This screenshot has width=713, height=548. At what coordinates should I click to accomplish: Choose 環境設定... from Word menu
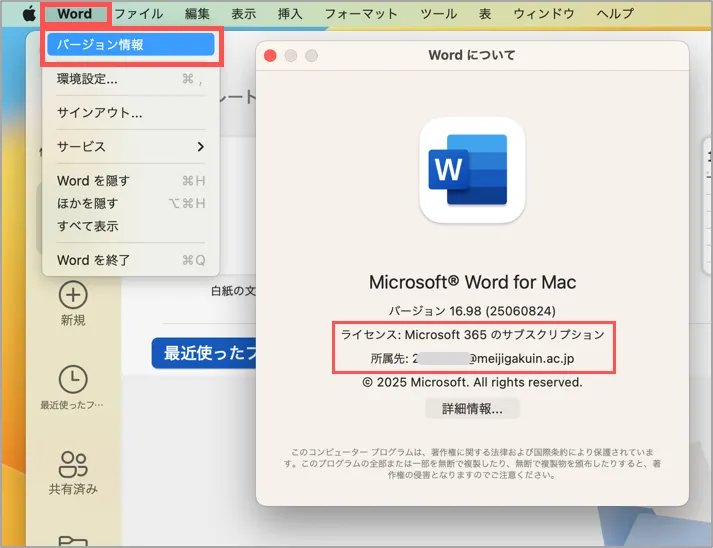pyautogui.click(x=131, y=79)
